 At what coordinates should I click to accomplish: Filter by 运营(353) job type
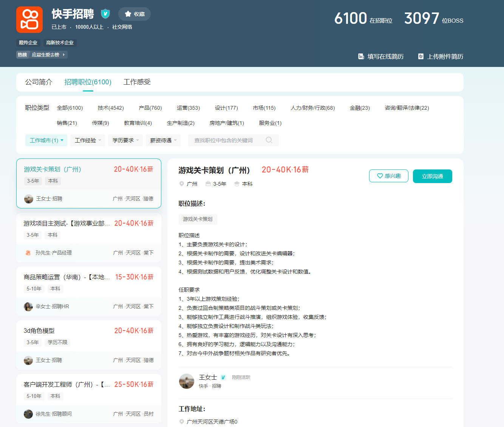click(189, 108)
